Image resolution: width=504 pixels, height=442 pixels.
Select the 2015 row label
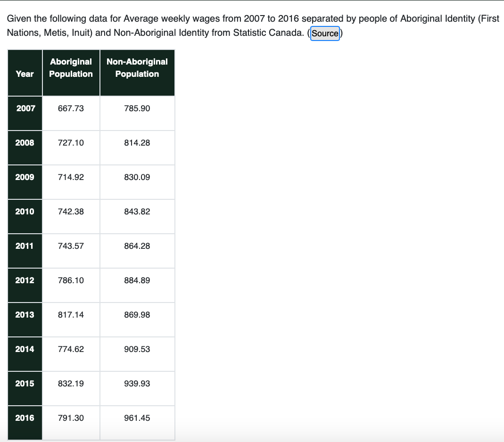[24, 383]
